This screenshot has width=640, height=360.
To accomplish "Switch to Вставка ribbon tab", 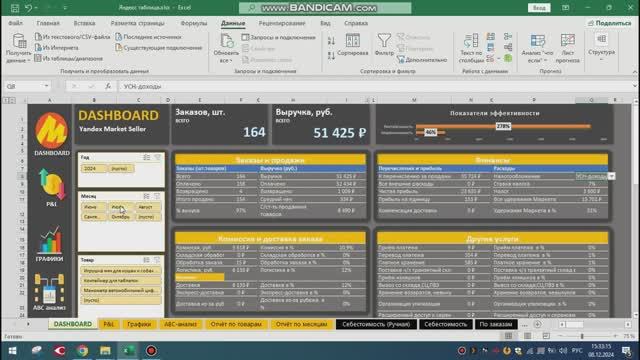I will click(84, 23).
